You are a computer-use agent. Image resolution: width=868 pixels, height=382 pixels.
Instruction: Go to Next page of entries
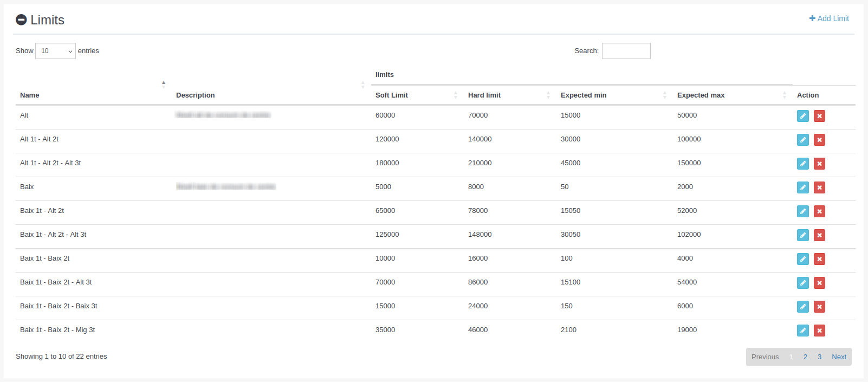[x=839, y=357]
